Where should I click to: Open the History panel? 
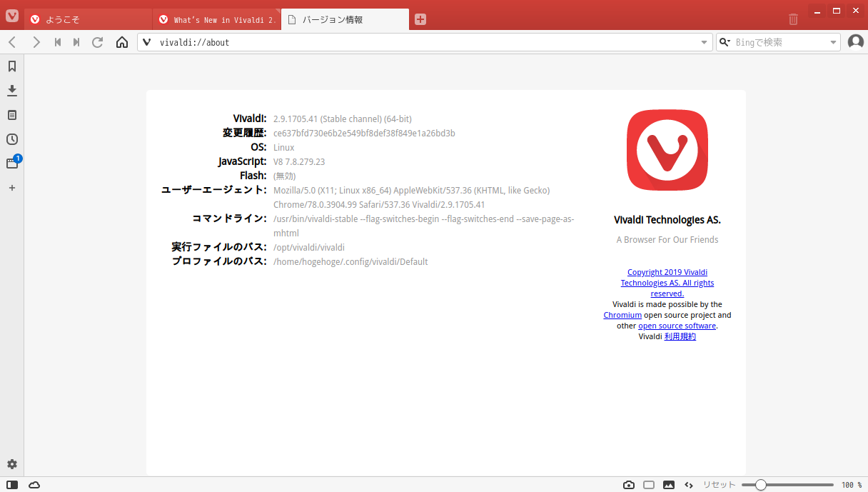[12, 139]
